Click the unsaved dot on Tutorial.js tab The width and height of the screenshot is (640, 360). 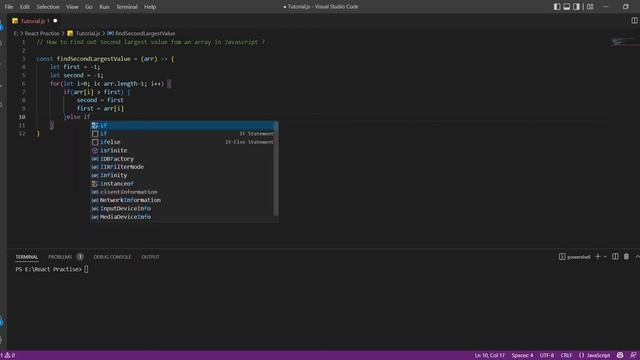click(55, 21)
